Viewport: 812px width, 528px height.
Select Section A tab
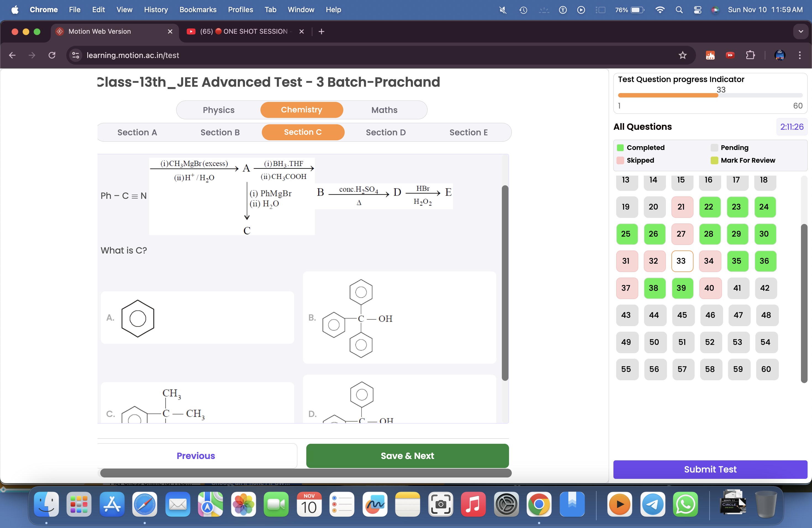[137, 131]
